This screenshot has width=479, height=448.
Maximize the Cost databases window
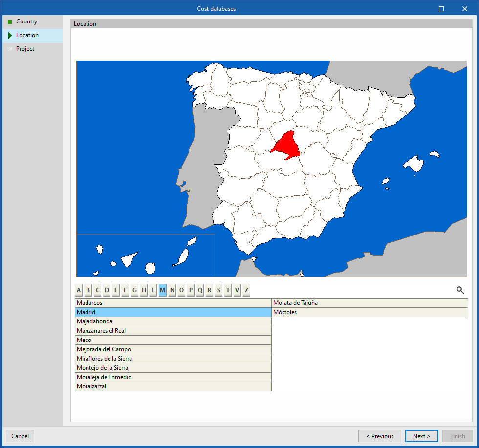pos(441,9)
